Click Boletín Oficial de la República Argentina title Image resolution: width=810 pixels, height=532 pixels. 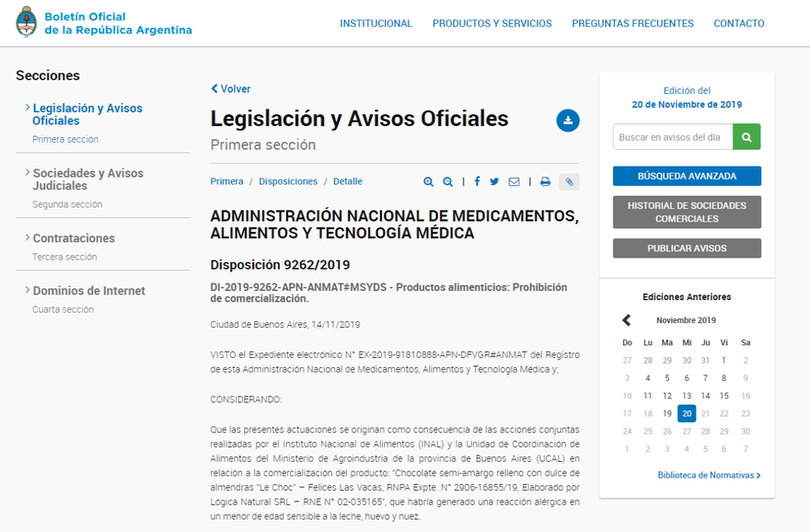click(118, 23)
